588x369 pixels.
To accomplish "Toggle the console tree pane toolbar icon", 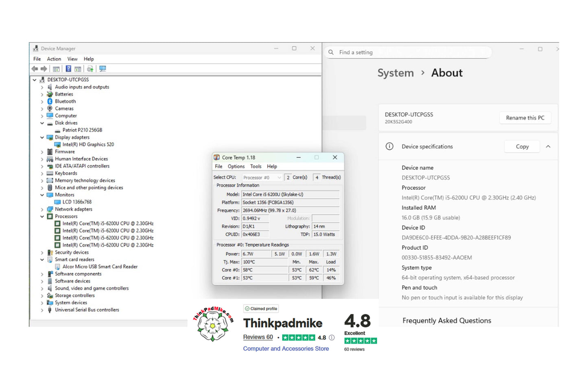I will (x=56, y=69).
